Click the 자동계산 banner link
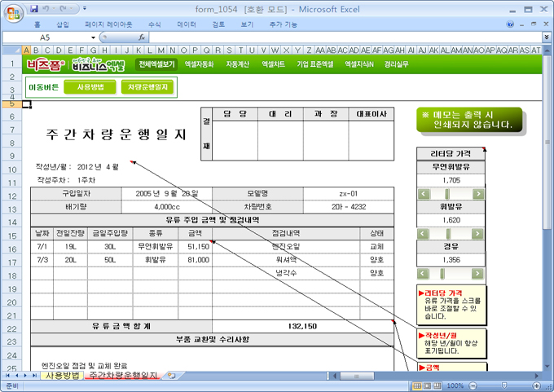Viewport: 554px width, 392px height. (x=237, y=64)
